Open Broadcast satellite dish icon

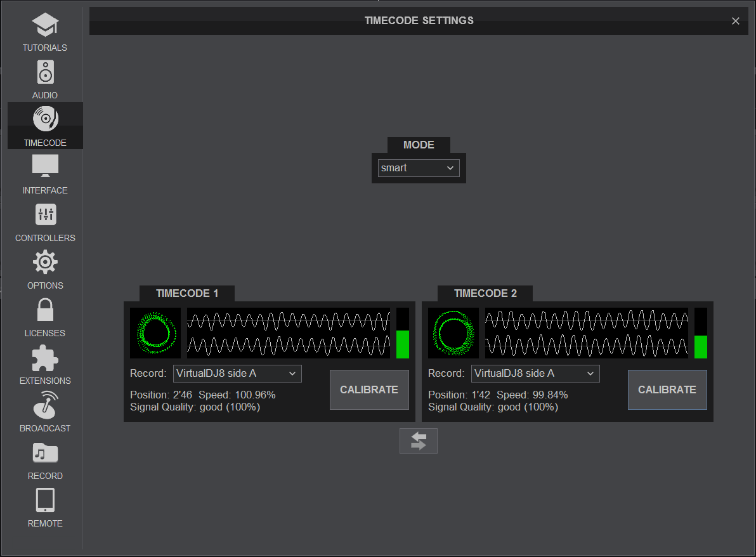pos(45,405)
